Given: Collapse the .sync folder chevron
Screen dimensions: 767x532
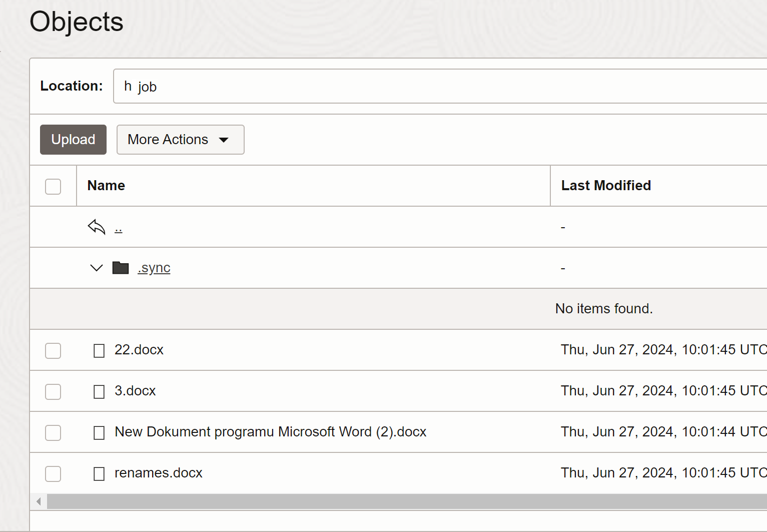Looking at the screenshot, I should tap(96, 268).
